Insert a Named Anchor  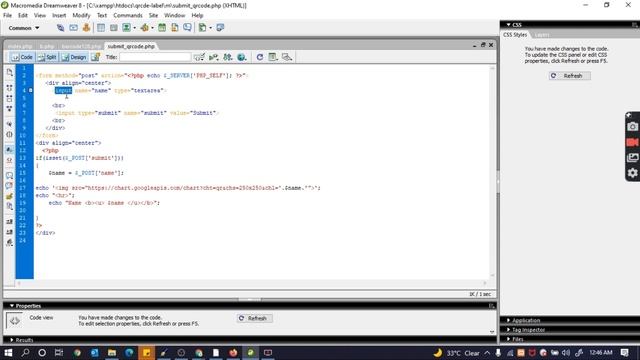pos(86,28)
